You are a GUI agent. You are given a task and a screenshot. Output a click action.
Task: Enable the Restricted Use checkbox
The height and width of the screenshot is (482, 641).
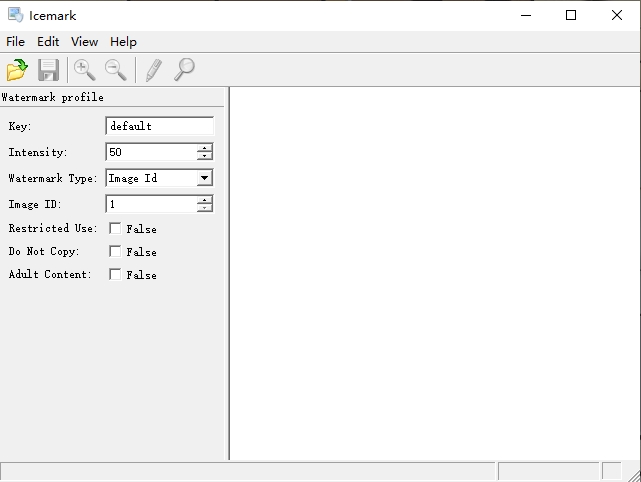[x=115, y=228]
